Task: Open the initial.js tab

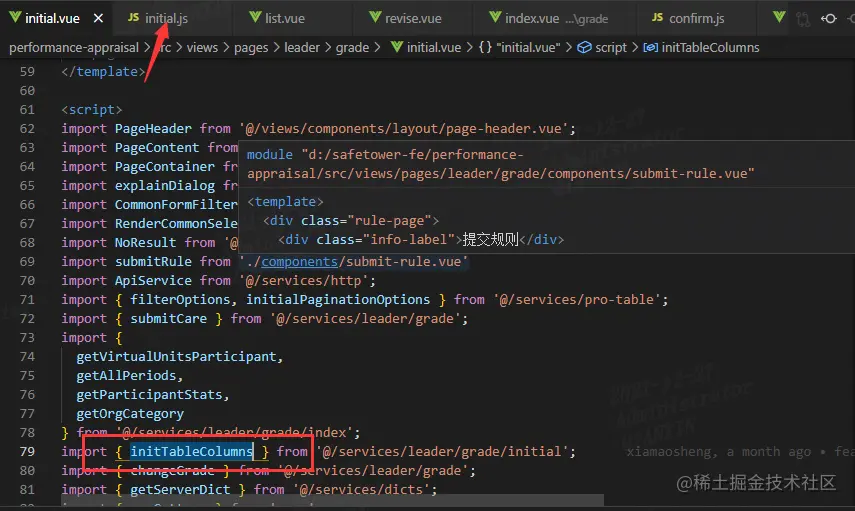Action: click(x=166, y=19)
